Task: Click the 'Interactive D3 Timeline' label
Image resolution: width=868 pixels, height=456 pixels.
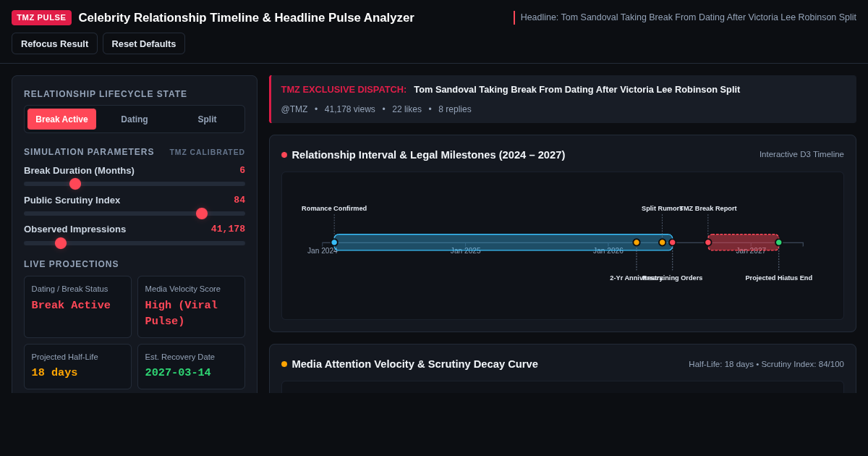Action: pyautogui.click(x=801, y=154)
